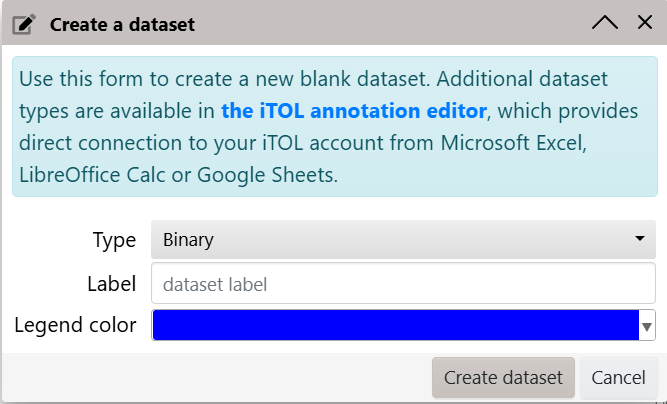This screenshot has width=667, height=404.
Task: Open the Type dropdown showing Binary
Action: [403, 239]
